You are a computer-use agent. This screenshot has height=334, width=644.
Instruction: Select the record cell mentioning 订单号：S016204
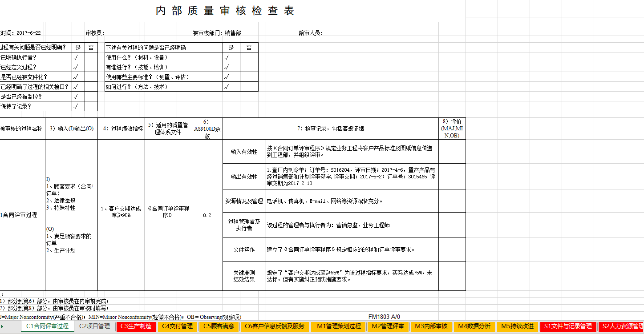pyautogui.click(x=352, y=177)
